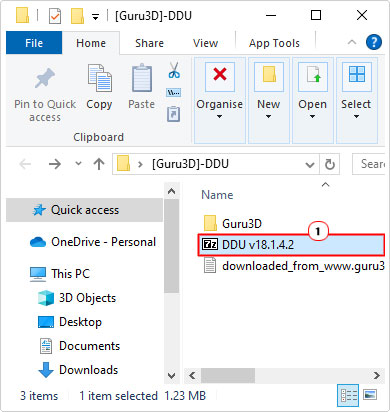Open the Recent locations dropdown arrow
This screenshot has height=412, width=390.
[78, 164]
